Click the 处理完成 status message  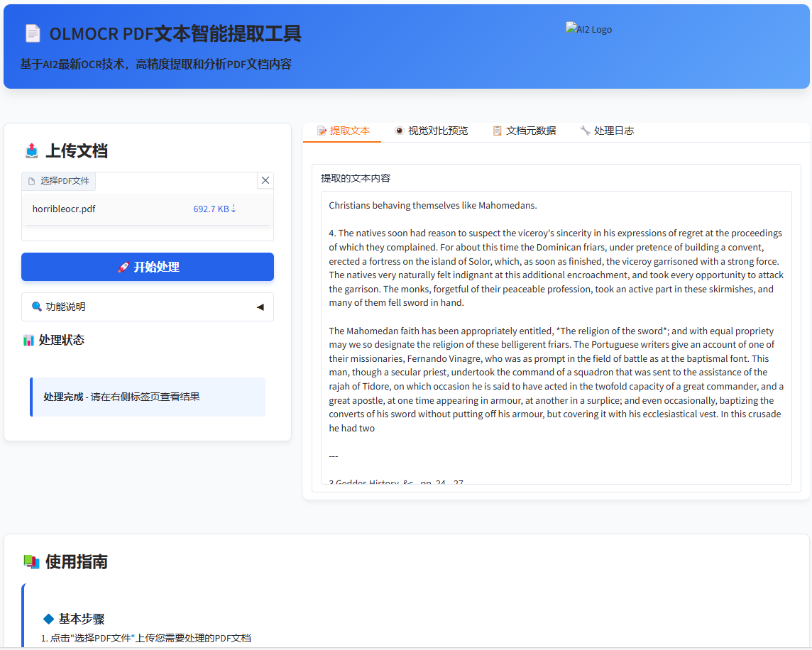148,397
